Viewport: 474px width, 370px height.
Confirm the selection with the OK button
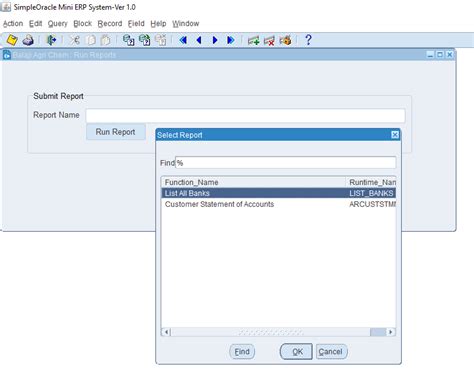click(x=296, y=352)
